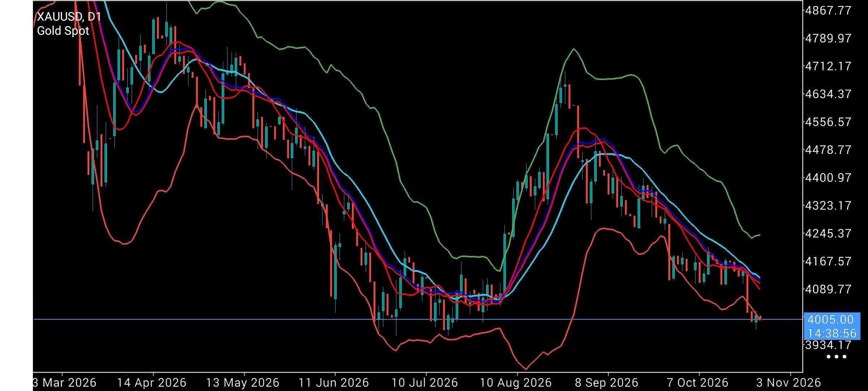Screen dimensions: 868x391
Task: Select the 13 May 2026 date label
Action: [243, 383]
